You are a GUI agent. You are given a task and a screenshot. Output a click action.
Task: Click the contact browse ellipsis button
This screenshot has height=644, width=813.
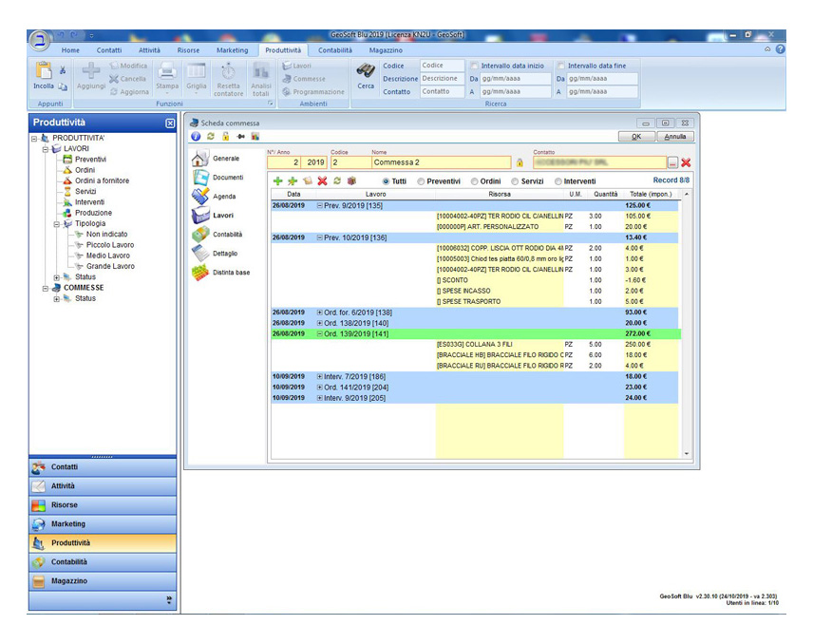tap(672, 162)
